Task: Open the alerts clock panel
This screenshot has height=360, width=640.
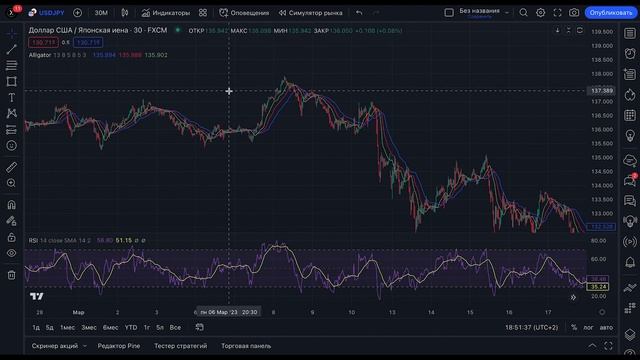Action: tap(630, 53)
